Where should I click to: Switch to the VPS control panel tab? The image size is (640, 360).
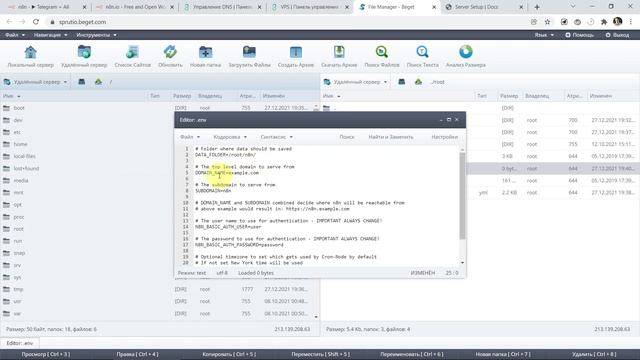pos(310,7)
